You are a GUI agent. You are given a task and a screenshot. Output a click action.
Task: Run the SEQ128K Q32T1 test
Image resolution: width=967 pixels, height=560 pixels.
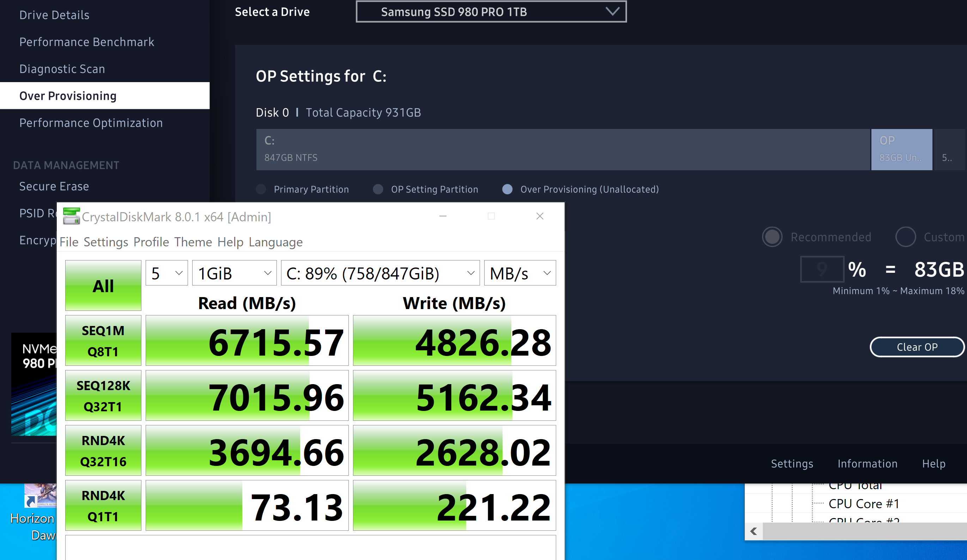[x=103, y=395]
